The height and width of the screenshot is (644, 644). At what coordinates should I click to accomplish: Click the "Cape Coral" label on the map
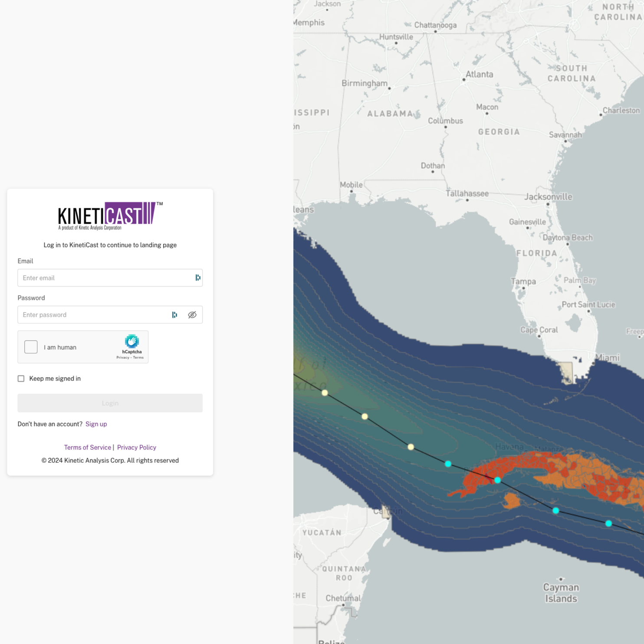[539, 330]
